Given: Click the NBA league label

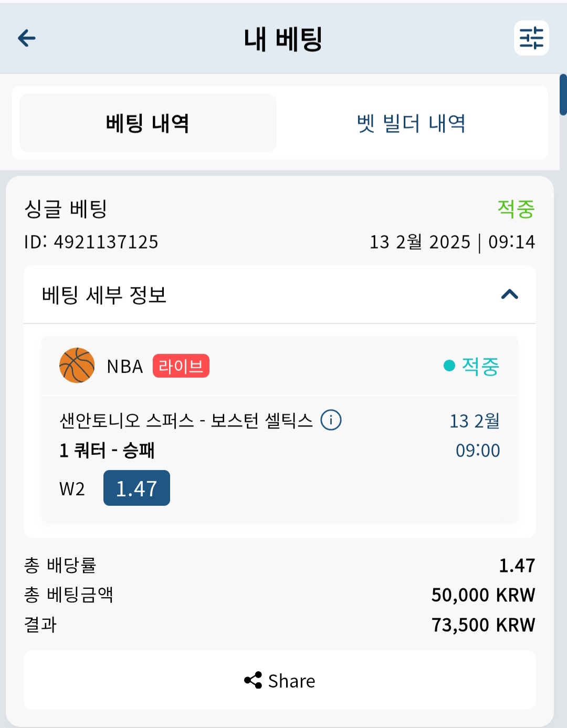Looking at the screenshot, I should [x=125, y=366].
